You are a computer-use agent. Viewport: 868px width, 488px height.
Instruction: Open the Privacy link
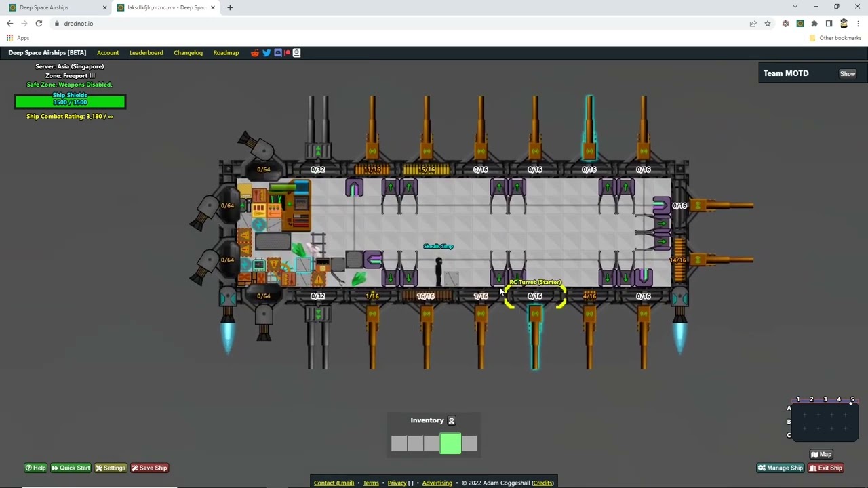pyautogui.click(x=397, y=483)
